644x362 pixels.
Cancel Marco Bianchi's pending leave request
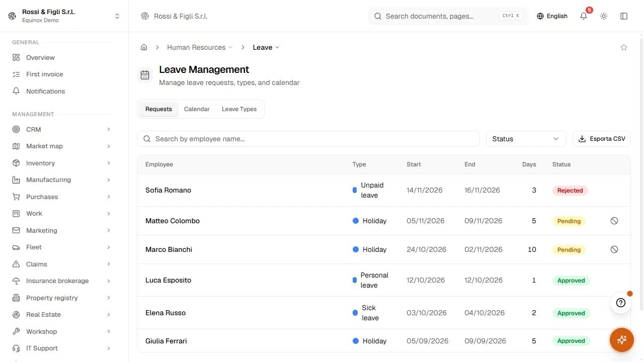point(614,249)
